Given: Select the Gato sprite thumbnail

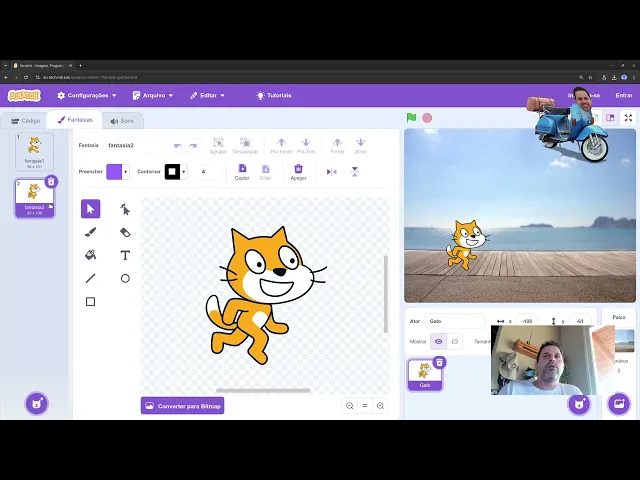Looking at the screenshot, I should click(425, 375).
